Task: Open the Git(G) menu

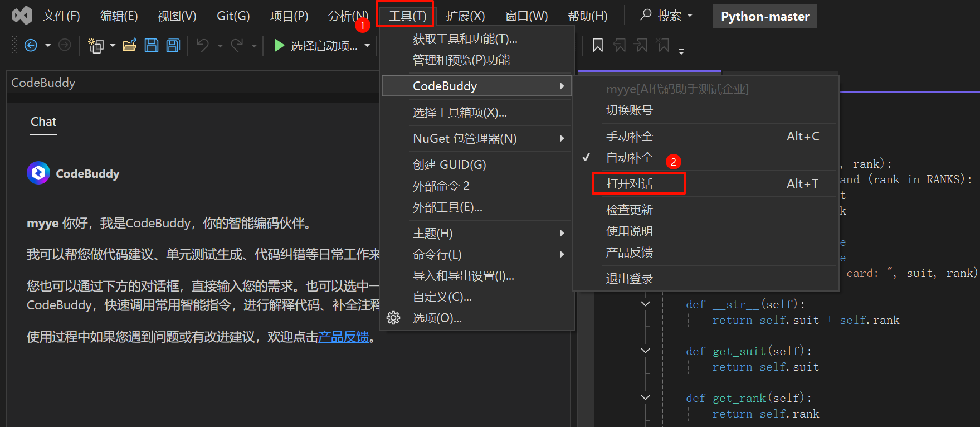Action: tap(233, 16)
